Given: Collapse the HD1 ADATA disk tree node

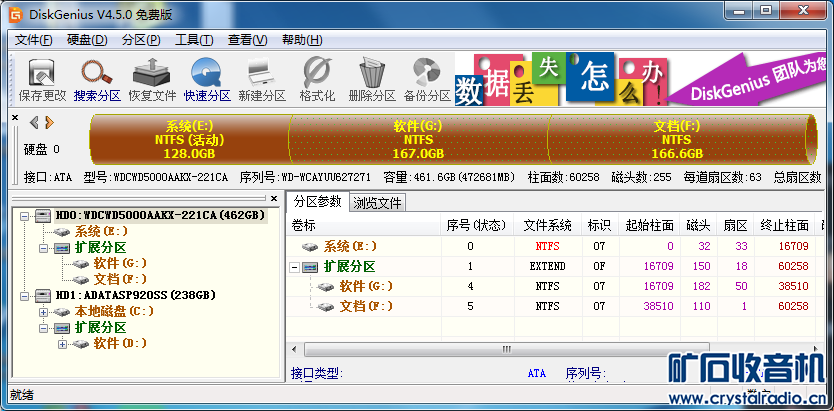Looking at the screenshot, I should (24, 296).
